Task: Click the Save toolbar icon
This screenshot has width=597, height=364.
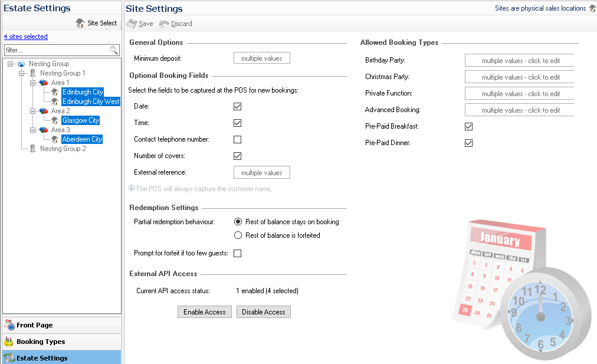Action: point(132,24)
